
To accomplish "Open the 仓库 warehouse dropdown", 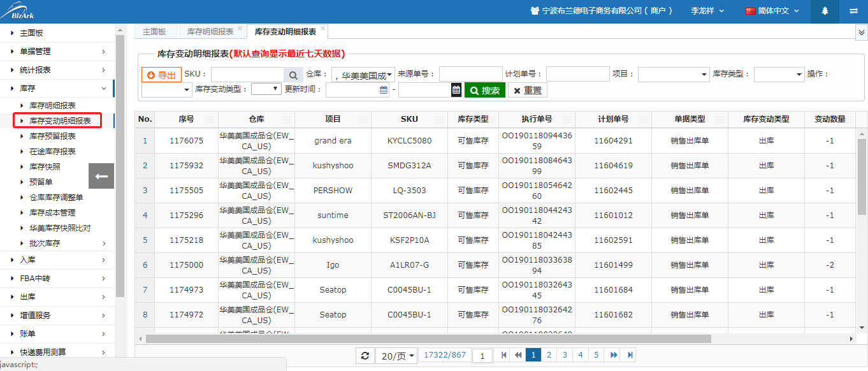I will (363, 75).
